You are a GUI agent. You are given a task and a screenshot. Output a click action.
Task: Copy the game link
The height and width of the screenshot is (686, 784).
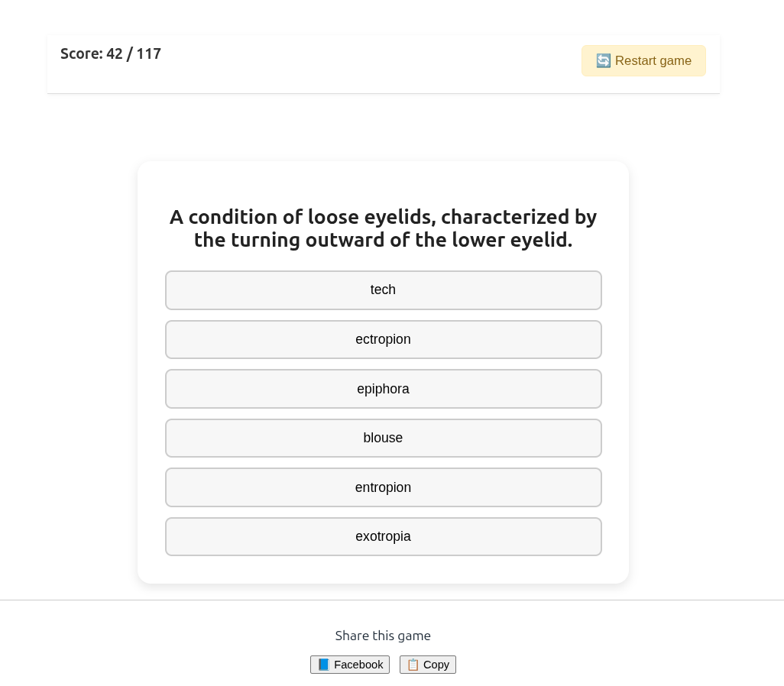[428, 665]
